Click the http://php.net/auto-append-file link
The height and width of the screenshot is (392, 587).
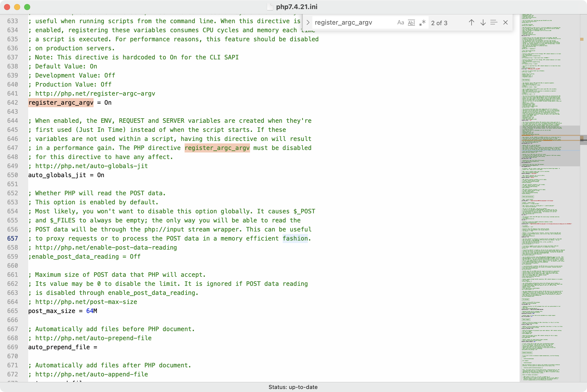92,374
